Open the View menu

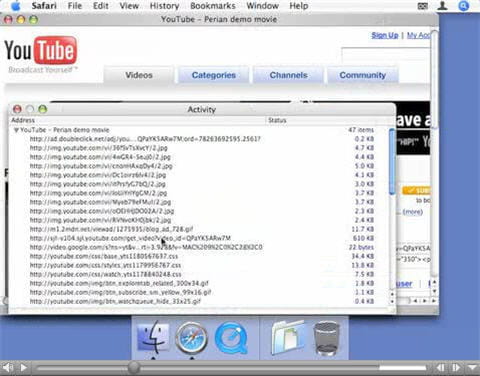[129, 6]
